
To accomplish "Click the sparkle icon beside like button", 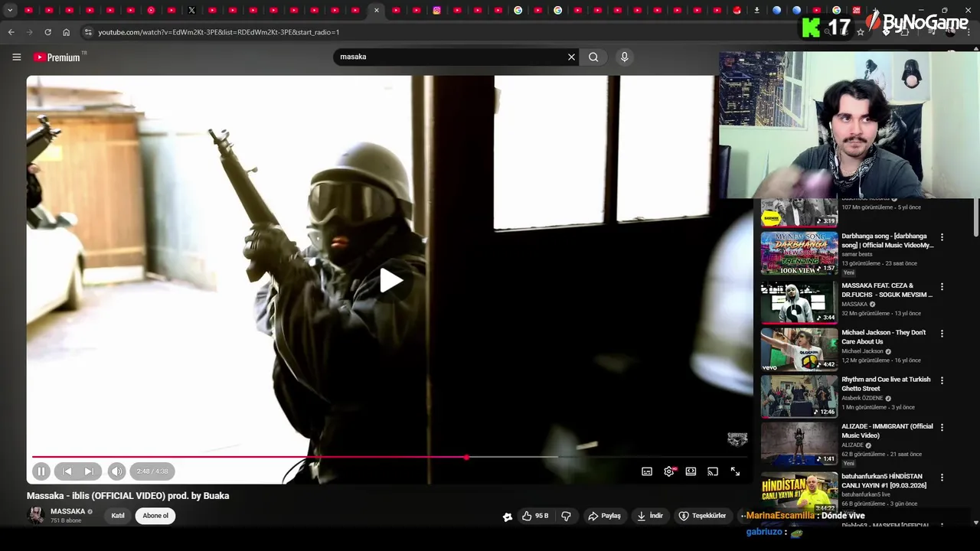I will point(507,517).
